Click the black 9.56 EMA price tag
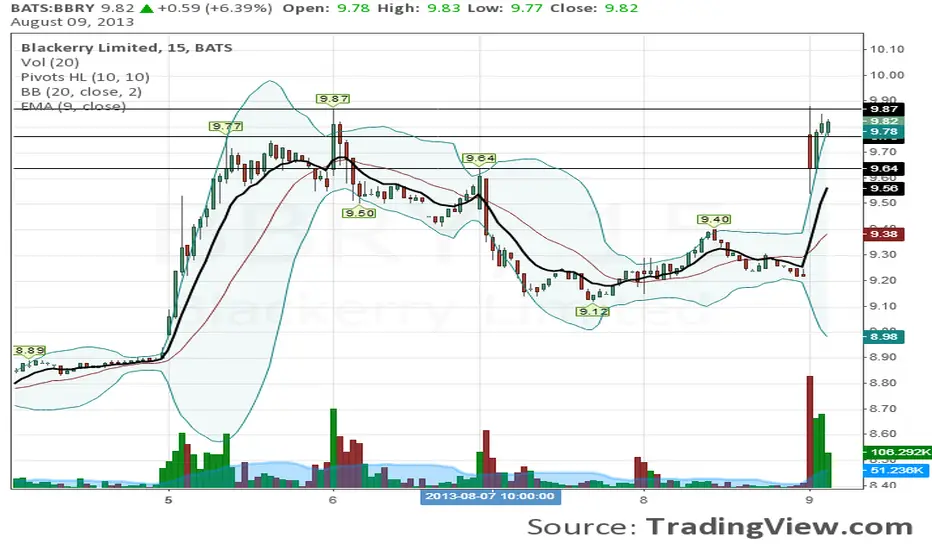The width and height of the screenshot is (932, 550). coord(884,188)
